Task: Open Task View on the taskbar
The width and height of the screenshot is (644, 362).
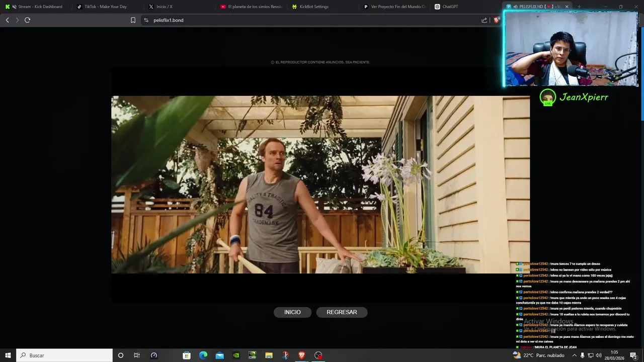Action: tap(137, 355)
